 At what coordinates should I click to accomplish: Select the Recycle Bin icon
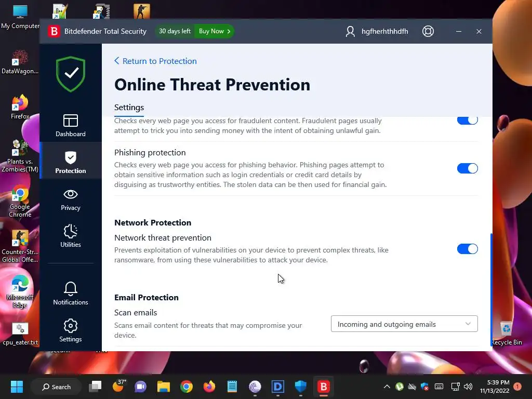tap(507, 333)
